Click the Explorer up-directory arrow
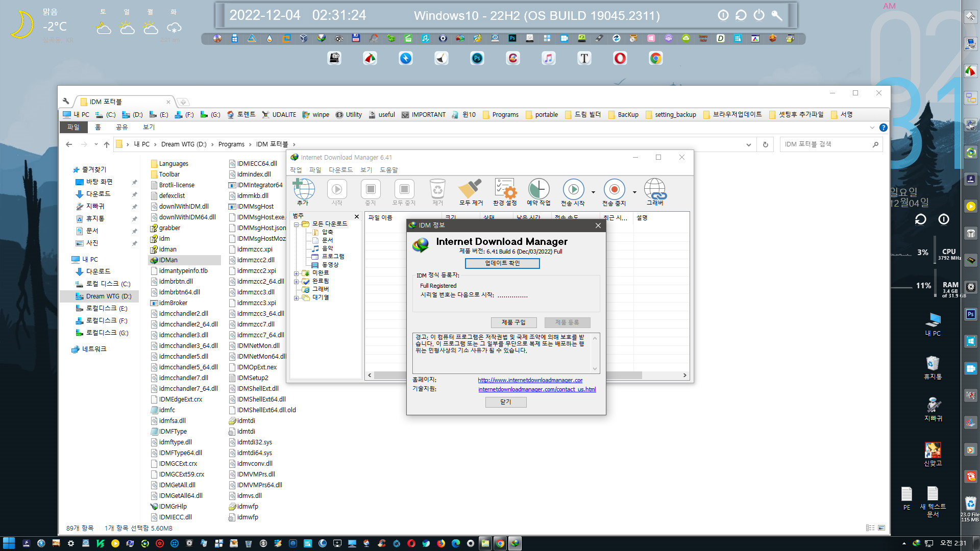This screenshot has width=980, height=551. (x=107, y=144)
